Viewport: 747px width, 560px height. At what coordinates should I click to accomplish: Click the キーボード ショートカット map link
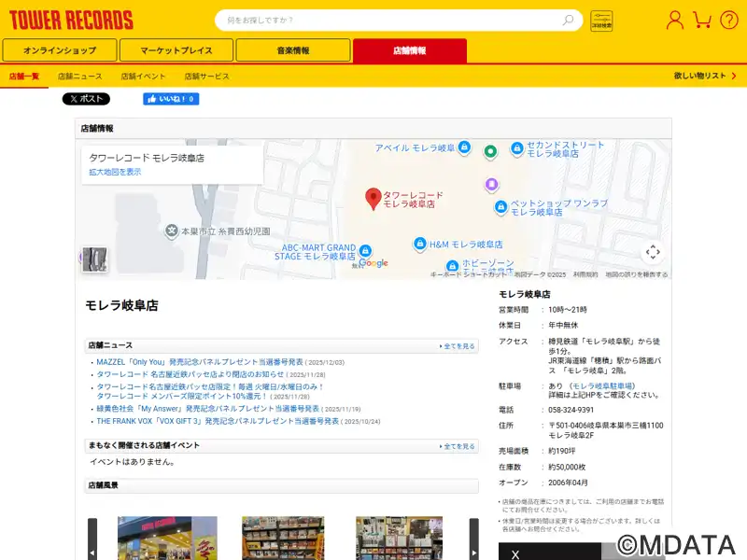(469, 274)
